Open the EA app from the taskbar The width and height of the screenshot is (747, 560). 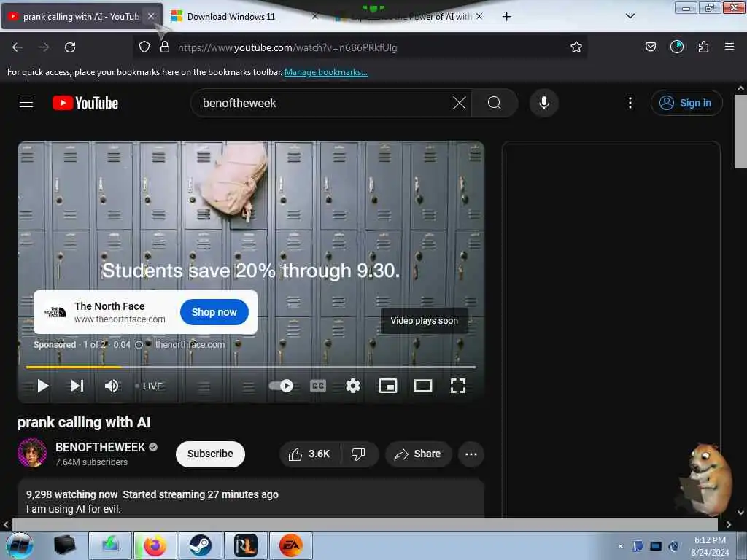click(290, 545)
